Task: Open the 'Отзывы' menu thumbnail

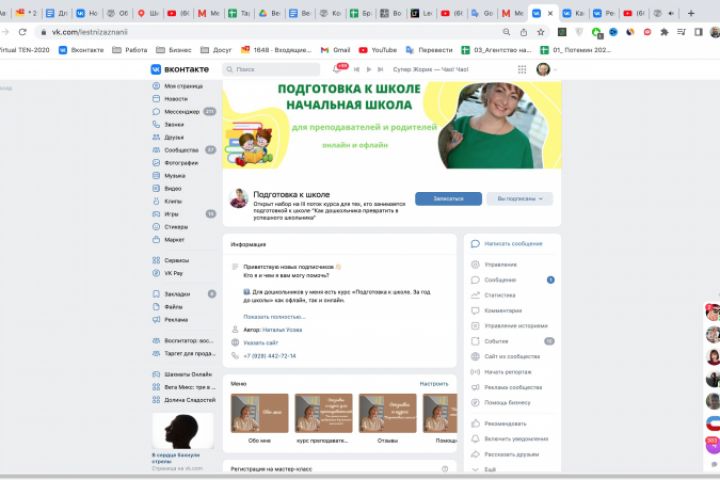Action: point(388,413)
